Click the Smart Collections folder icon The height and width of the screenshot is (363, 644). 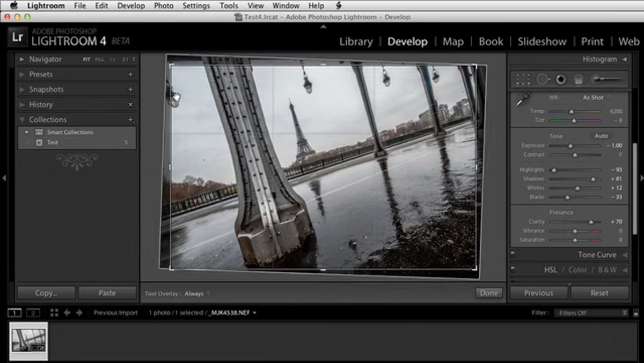coord(39,132)
